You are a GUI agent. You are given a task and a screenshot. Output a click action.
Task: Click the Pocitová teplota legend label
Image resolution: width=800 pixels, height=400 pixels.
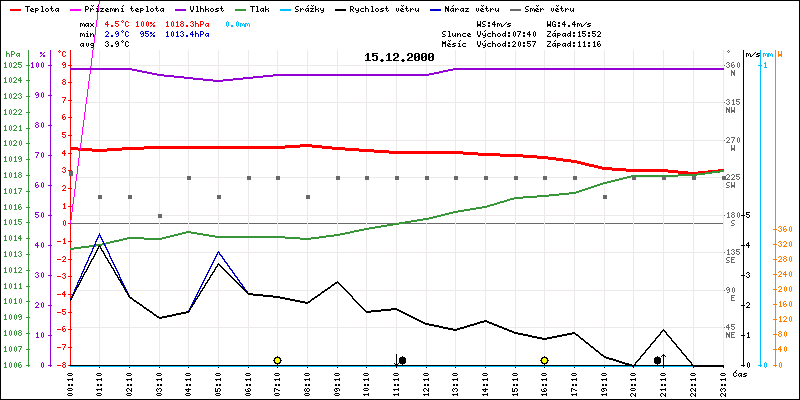click(x=128, y=8)
